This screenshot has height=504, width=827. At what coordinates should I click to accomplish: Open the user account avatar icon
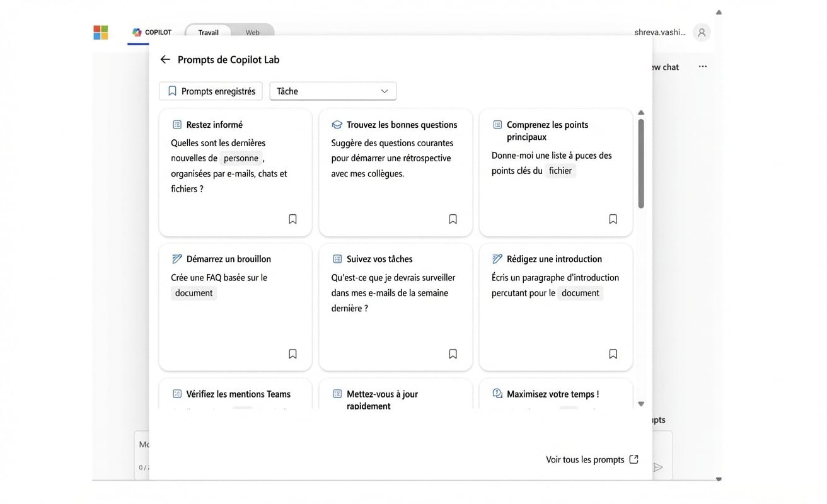pos(702,32)
